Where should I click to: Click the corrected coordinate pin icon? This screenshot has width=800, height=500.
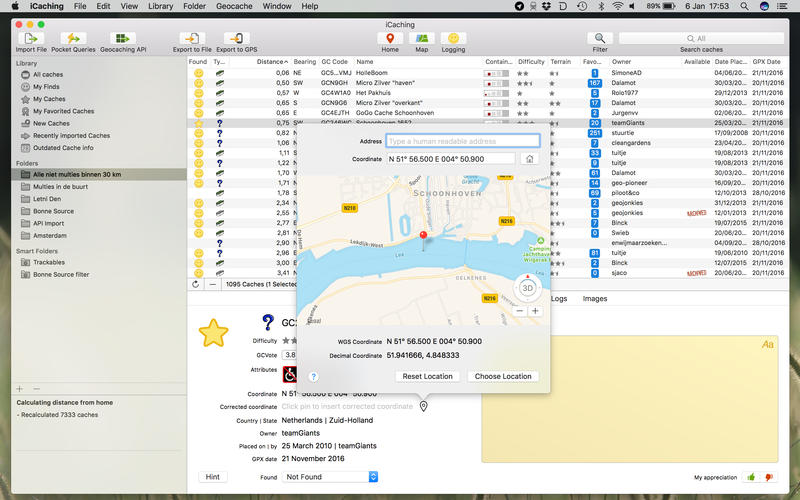[423, 406]
